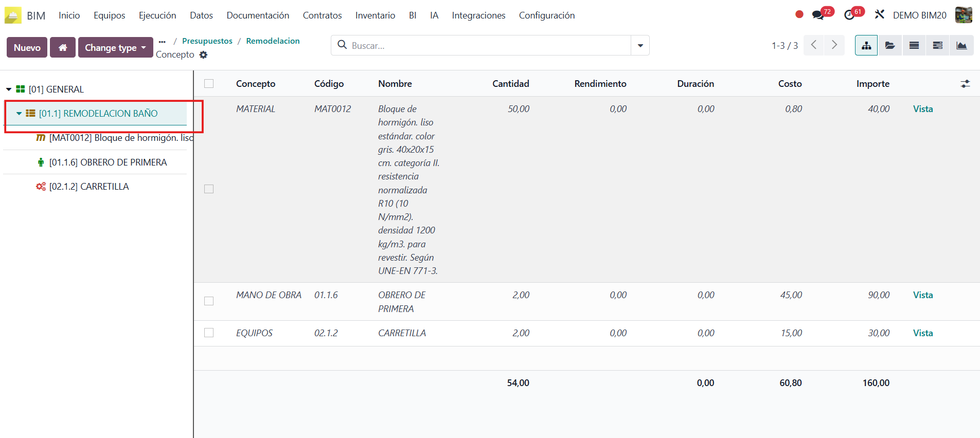Click the Buscar search field
Image resolution: width=980 pixels, height=438 pixels.
(x=489, y=46)
